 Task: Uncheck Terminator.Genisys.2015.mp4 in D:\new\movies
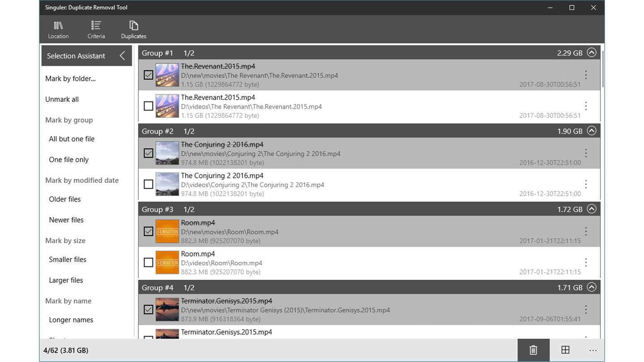pyautogui.click(x=148, y=310)
